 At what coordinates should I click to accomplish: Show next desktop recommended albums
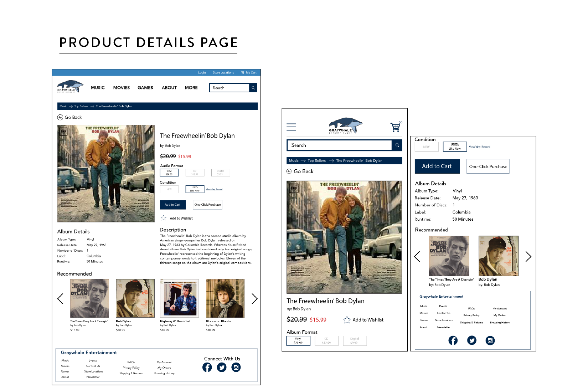tap(254, 299)
